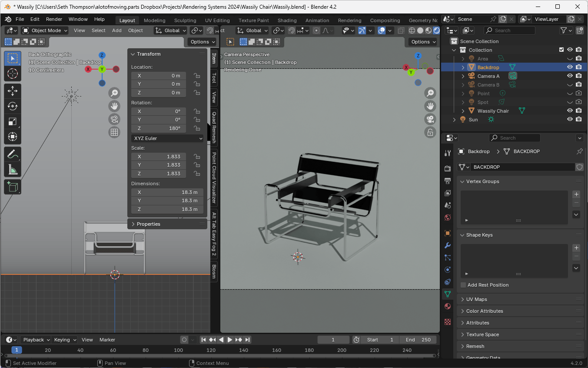Switch to the Shading workspace tab
This screenshot has height=368, width=588.
tap(287, 20)
